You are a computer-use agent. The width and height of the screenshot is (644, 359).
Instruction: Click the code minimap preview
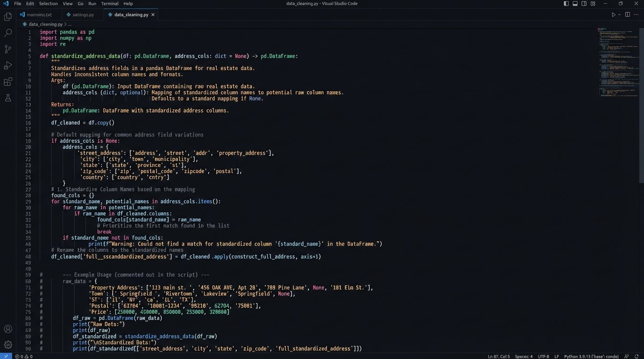(x=618, y=61)
